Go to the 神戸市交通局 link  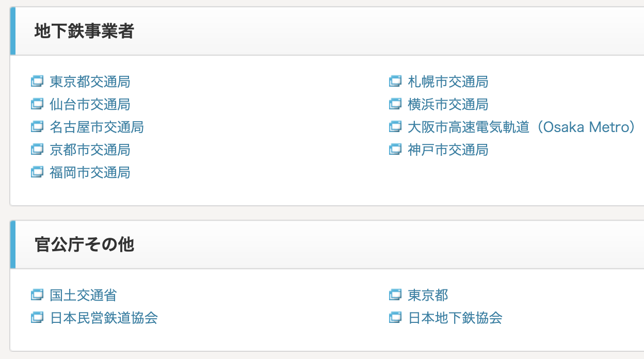tap(448, 150)
